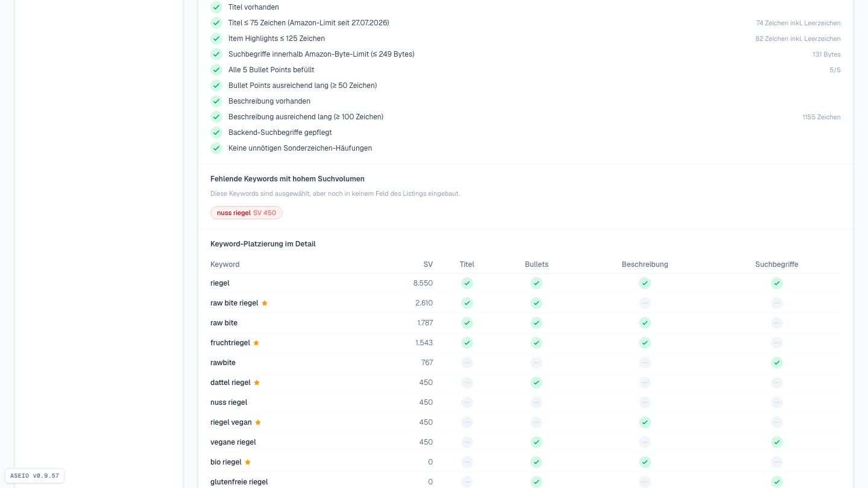Click the ASEIO v0.9.57 version badge

(x=34, y=476)
